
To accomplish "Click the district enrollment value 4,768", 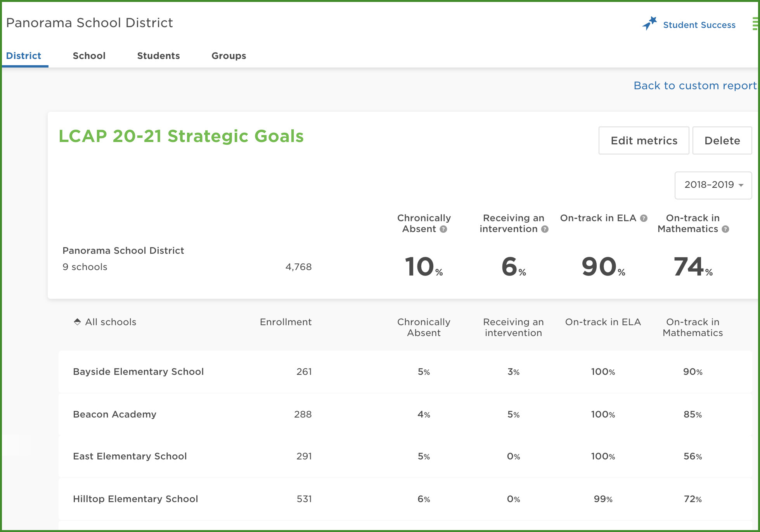I will [298, 267].
